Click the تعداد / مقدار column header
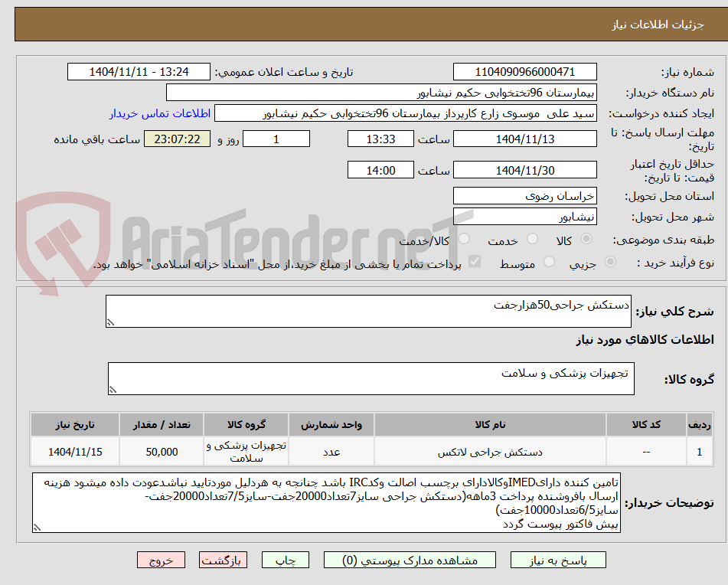 coord(162,424)
